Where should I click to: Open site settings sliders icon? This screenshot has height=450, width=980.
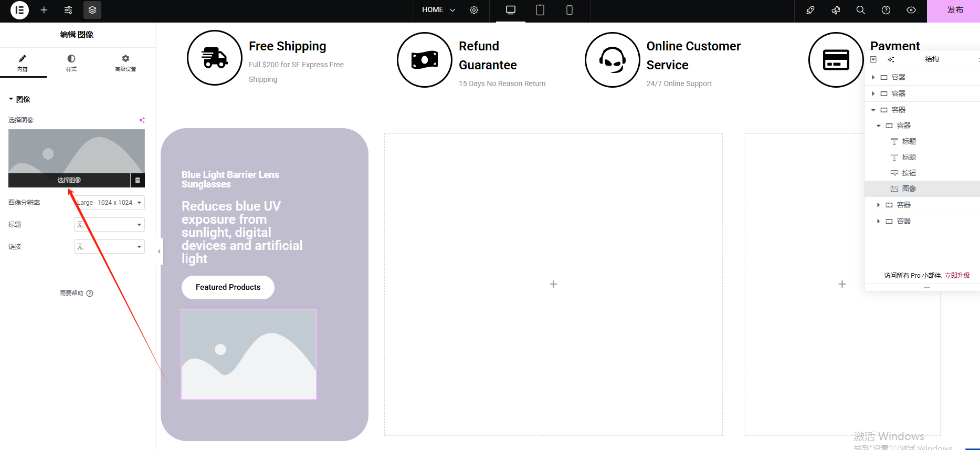click(68, 10)
